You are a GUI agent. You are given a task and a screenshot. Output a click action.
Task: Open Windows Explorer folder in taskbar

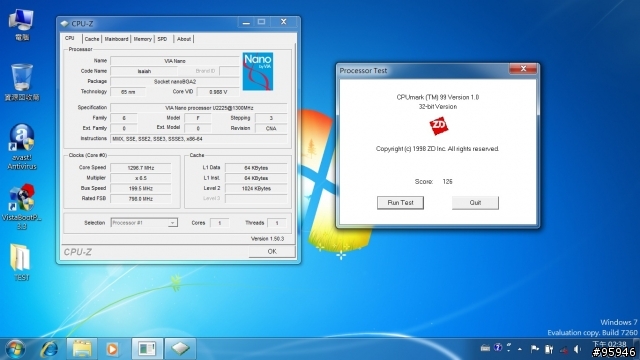(x=82, y=349)
